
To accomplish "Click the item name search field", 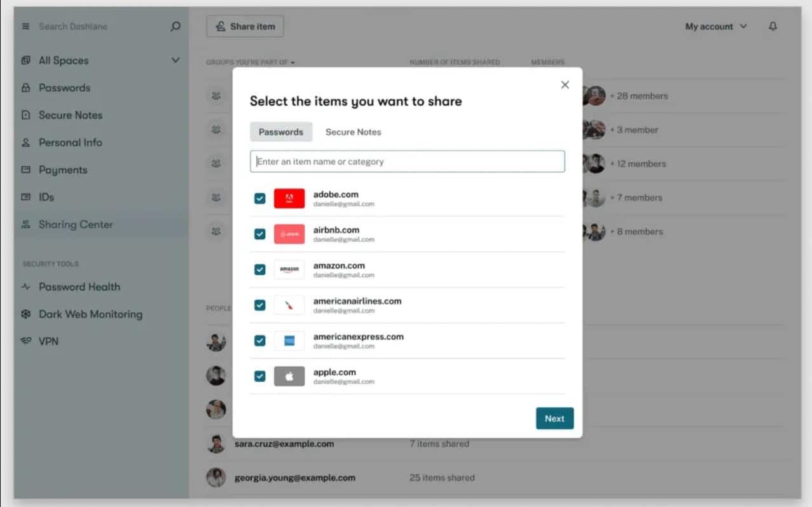I will (x=407, y=161).
